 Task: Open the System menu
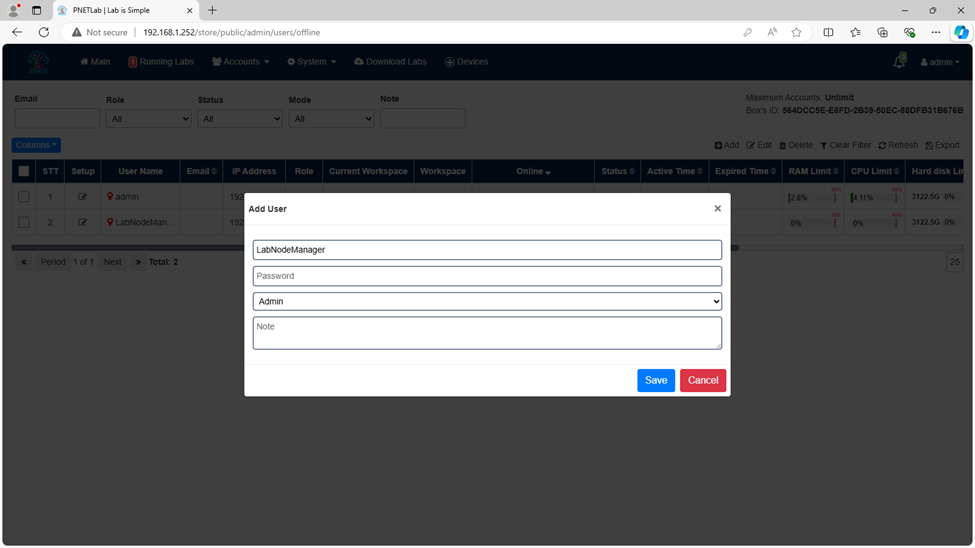[312, 62]
